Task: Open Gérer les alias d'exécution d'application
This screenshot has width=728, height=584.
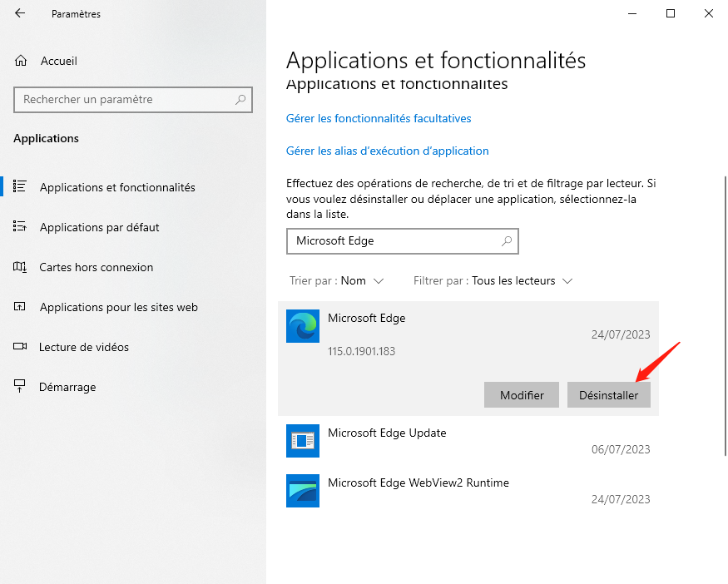Action: tap(387, 151)
